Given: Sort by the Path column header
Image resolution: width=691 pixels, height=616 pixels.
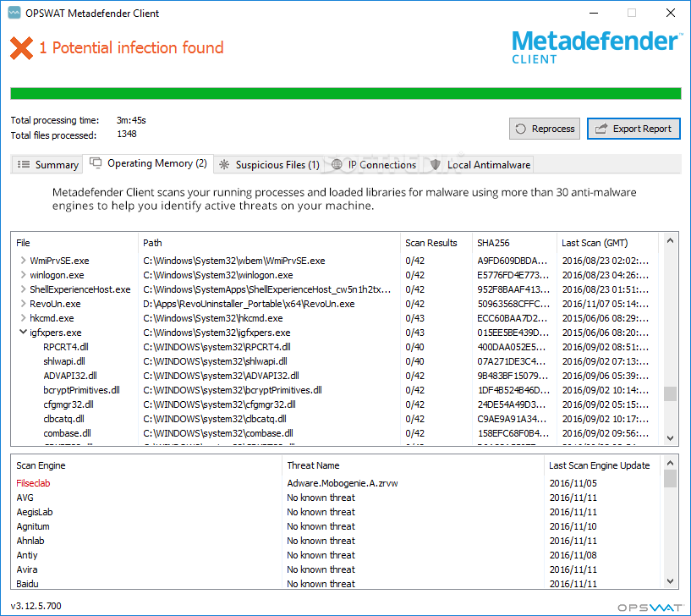Looking at the screenshot, I should click(x=269, y=243).
